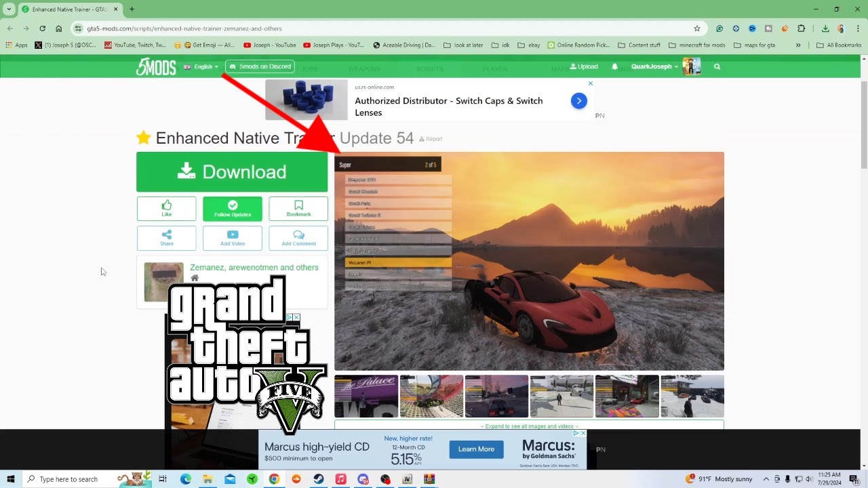Open the Apps bookmark
This screenshot has width=868, height=488.
point(16,45)
